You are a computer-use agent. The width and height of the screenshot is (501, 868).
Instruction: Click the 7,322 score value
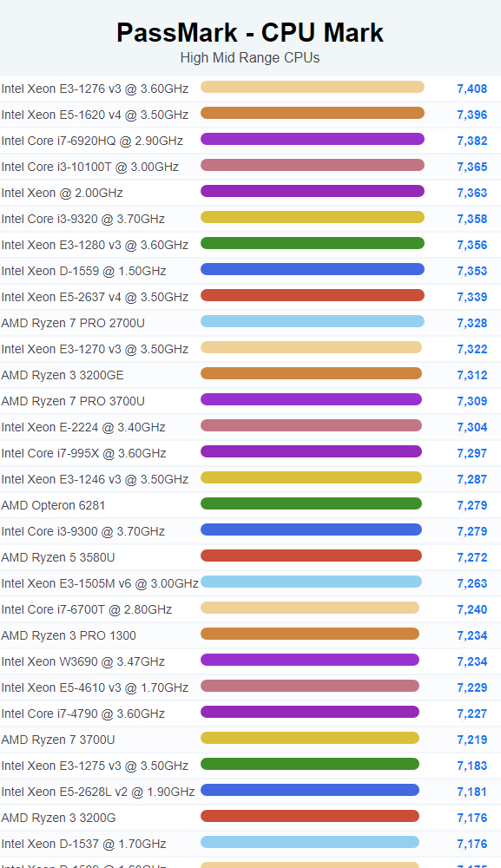(472, 349)
